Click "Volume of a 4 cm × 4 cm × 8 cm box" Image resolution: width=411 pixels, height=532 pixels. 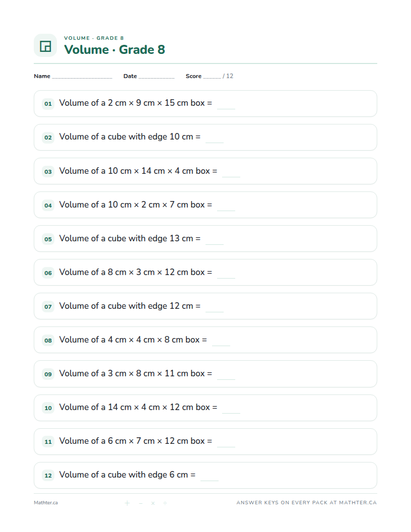point(129,340)
